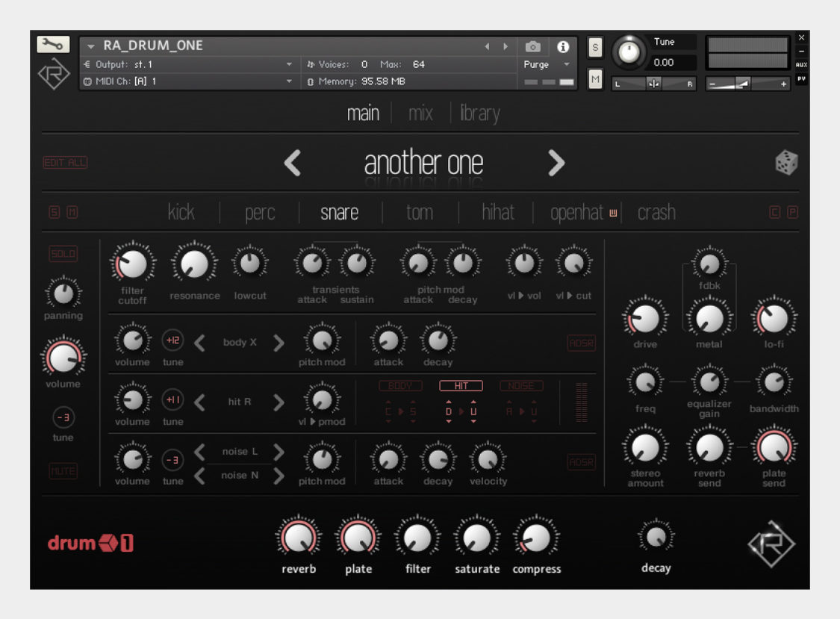The height and width of the screenshot is (619, 840).
Task: Click the EDIT ALL button
Action: point(65,162)
